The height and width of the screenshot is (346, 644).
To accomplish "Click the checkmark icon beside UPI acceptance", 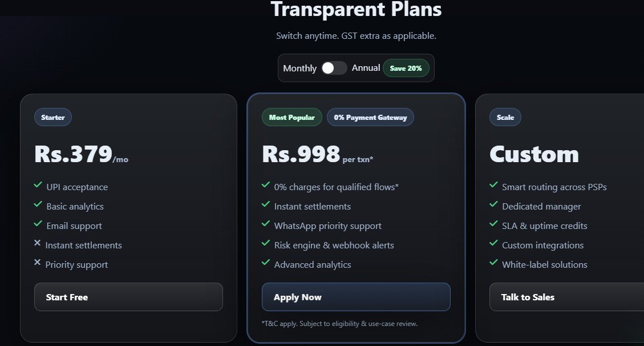I will [38, 185].
